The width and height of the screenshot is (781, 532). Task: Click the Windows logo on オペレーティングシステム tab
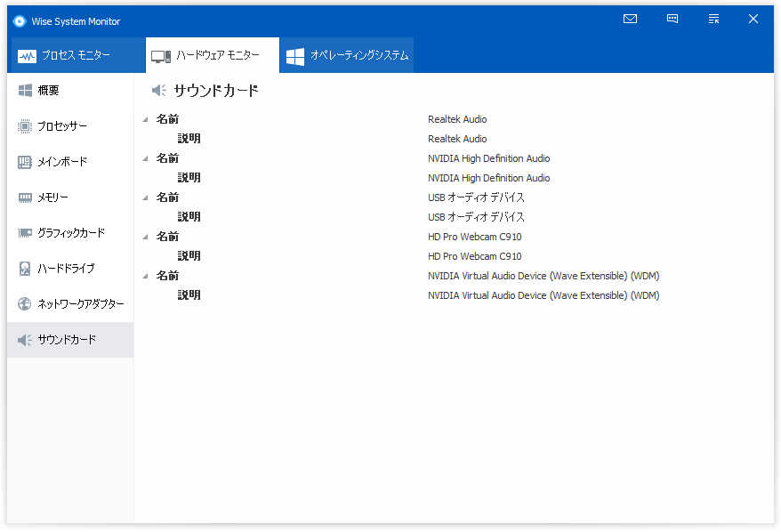pyautogui.click(x=295, y=56)
